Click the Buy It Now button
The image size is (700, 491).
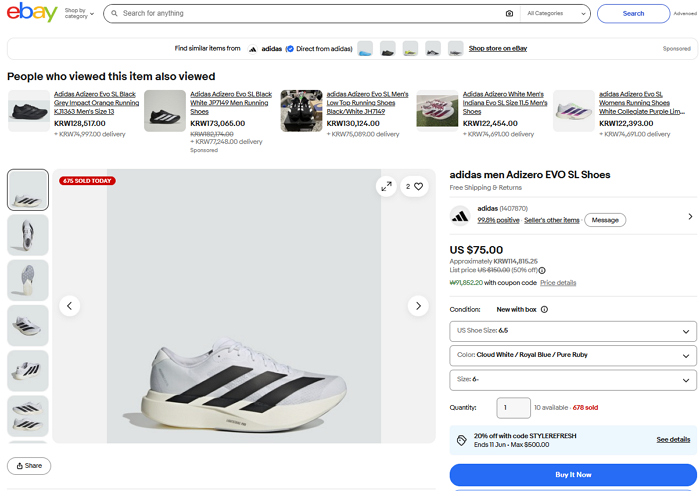click(573, 474)
